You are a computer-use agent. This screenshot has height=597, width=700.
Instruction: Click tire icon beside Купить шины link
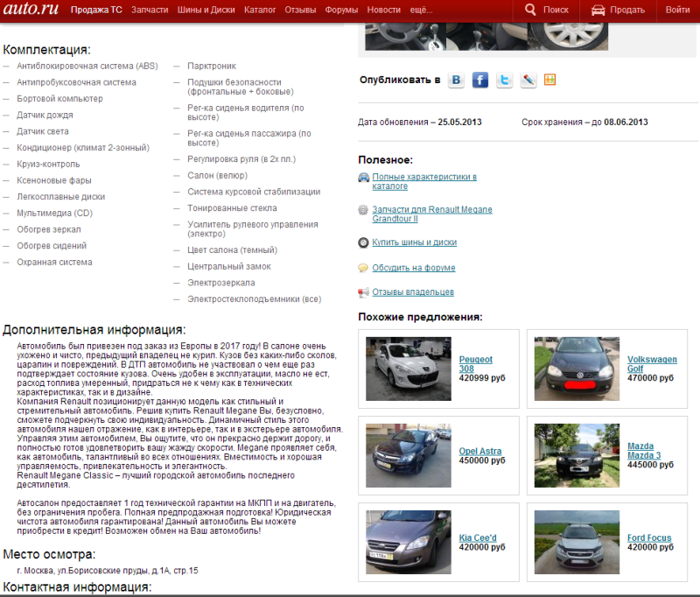[363, 242]
